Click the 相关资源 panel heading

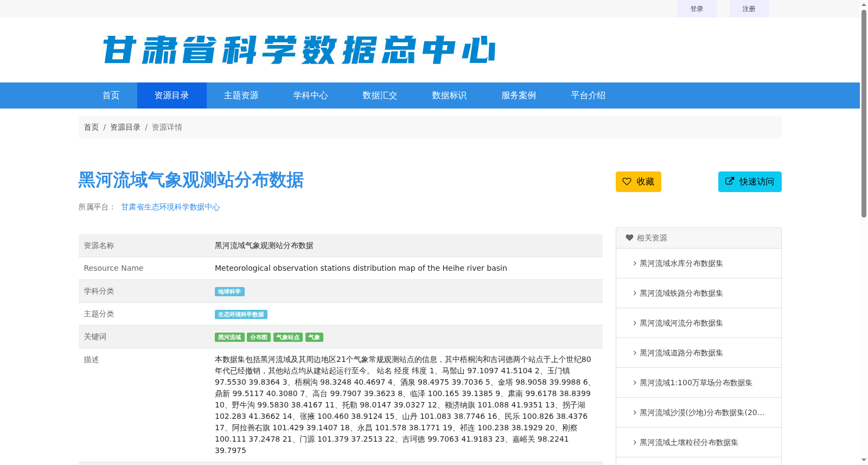(x=699, y=238)
